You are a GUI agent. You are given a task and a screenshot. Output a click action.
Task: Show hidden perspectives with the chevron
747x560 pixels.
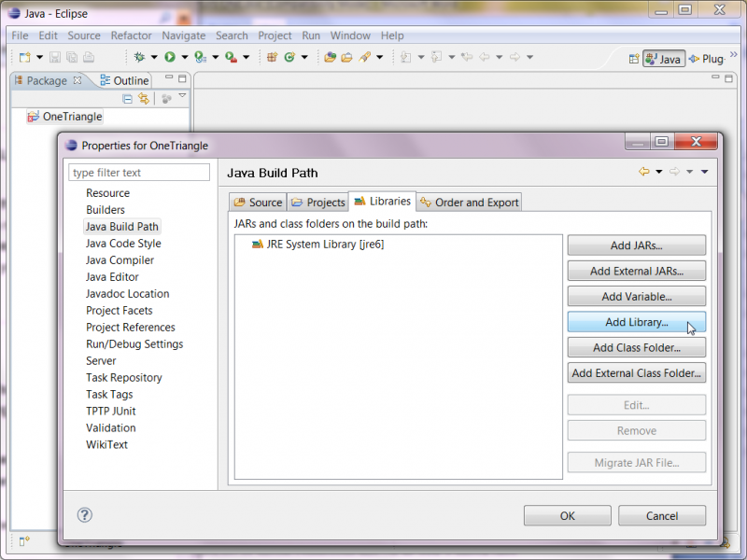pyautogui.click(x=733, y=54)
